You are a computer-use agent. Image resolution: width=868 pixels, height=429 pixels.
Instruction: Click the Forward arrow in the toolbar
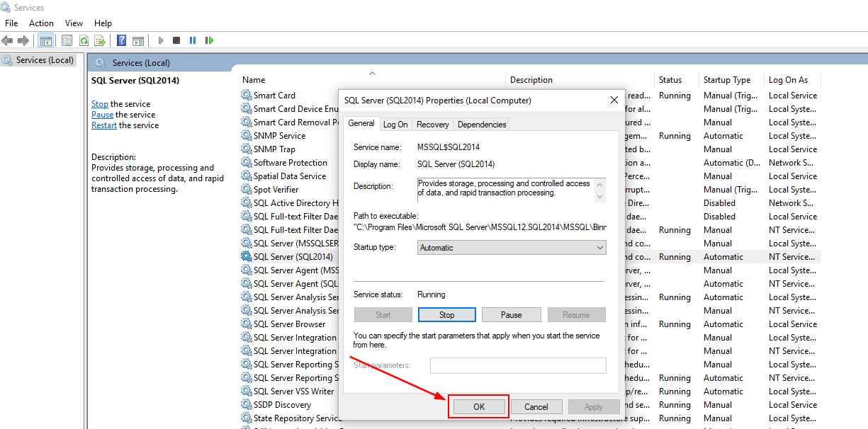click(23, 40)
